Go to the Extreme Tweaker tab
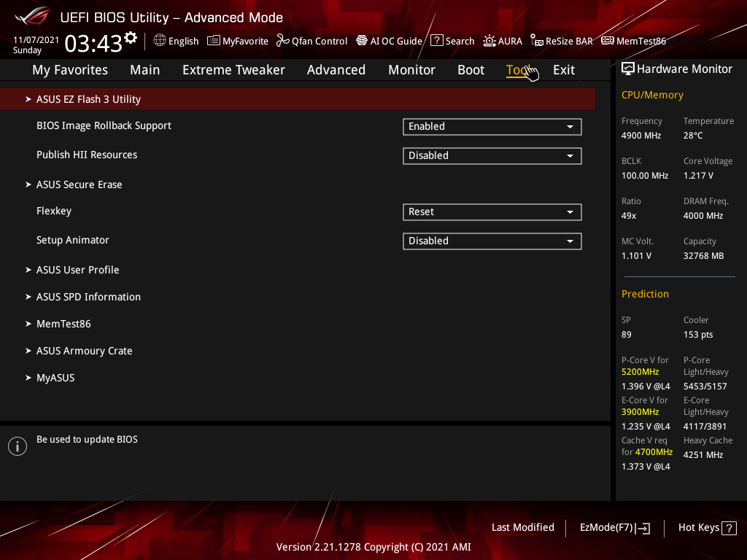The height and width of the screenshot is (560, 747). coord(233,70)
